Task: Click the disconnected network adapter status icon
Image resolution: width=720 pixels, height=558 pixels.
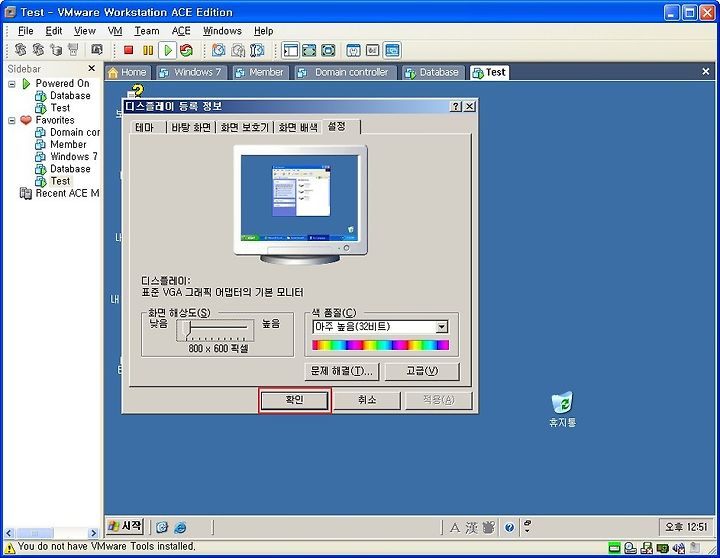Action: (x=647, y=547)
